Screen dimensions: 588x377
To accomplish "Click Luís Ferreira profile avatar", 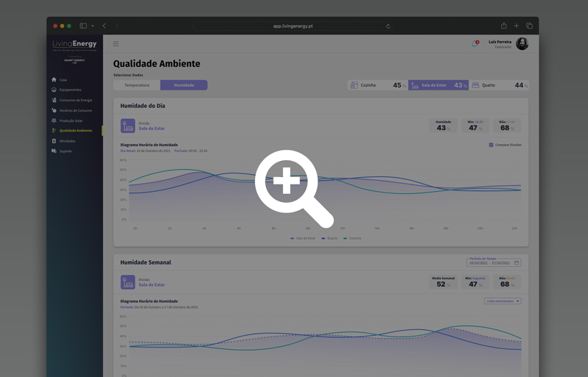I will [x=522, y=44].
